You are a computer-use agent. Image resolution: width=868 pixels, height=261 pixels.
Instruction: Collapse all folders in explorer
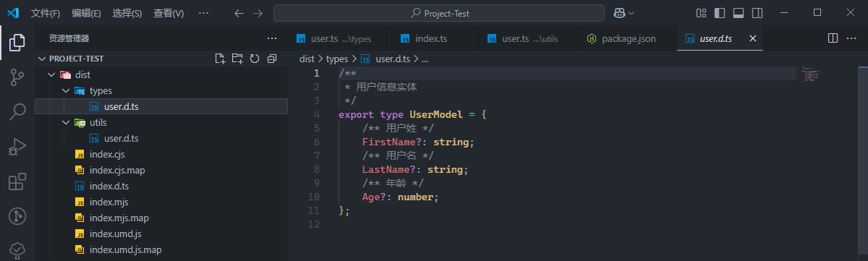[x=271, y=59]
